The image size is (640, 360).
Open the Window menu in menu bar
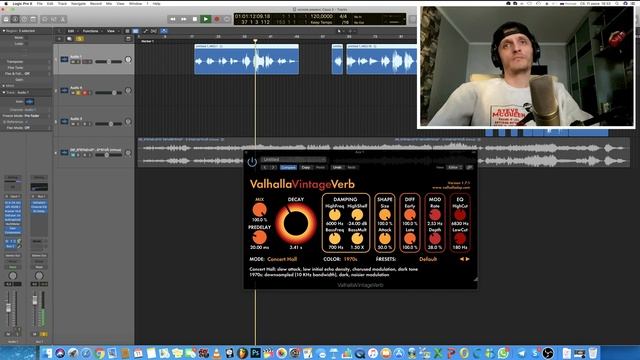[x=136, y=3]
